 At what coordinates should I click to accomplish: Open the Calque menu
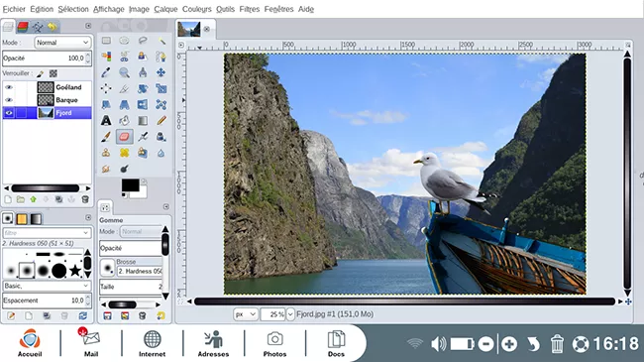pyautogui.click(x=165, y=9)
